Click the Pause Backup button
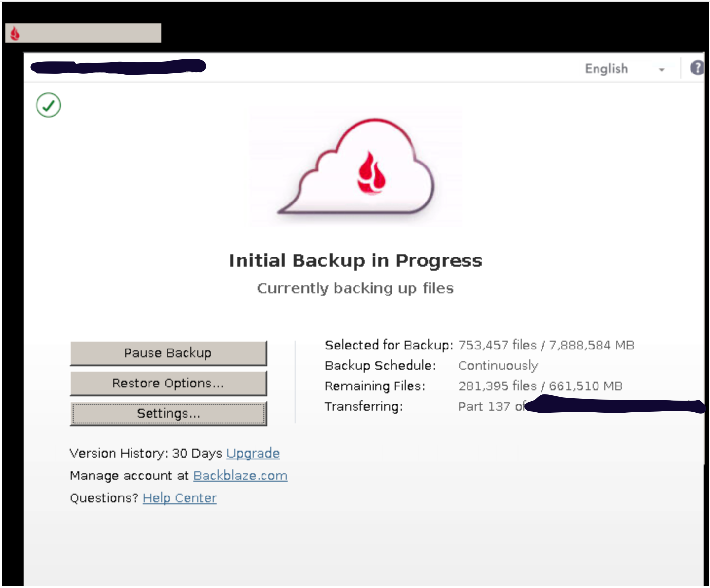 (168, 353)
